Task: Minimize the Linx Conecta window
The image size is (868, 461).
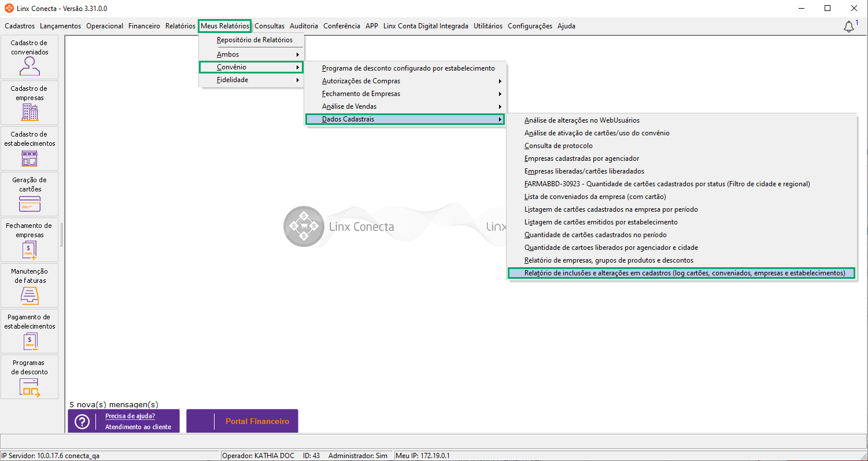Action: pos(801,9)
